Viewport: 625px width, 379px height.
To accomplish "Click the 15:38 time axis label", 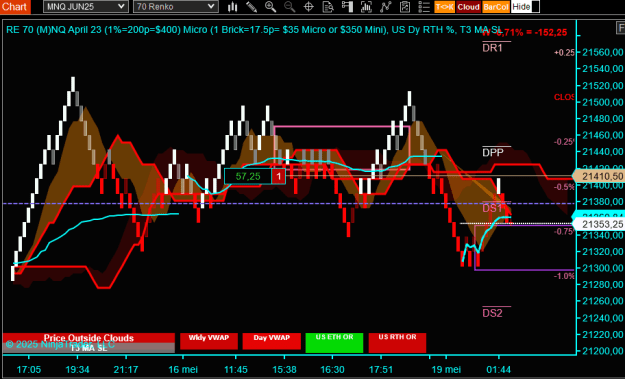I will (x=285, y=369).
